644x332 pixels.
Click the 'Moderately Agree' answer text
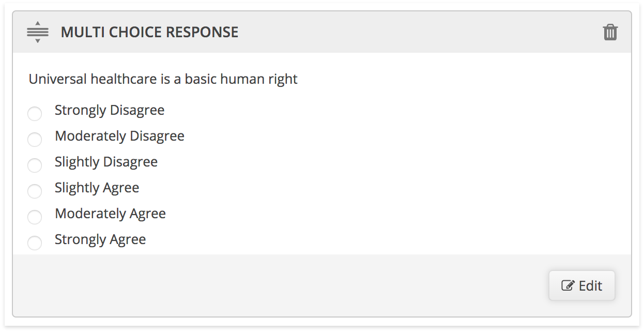pos(110,214)
